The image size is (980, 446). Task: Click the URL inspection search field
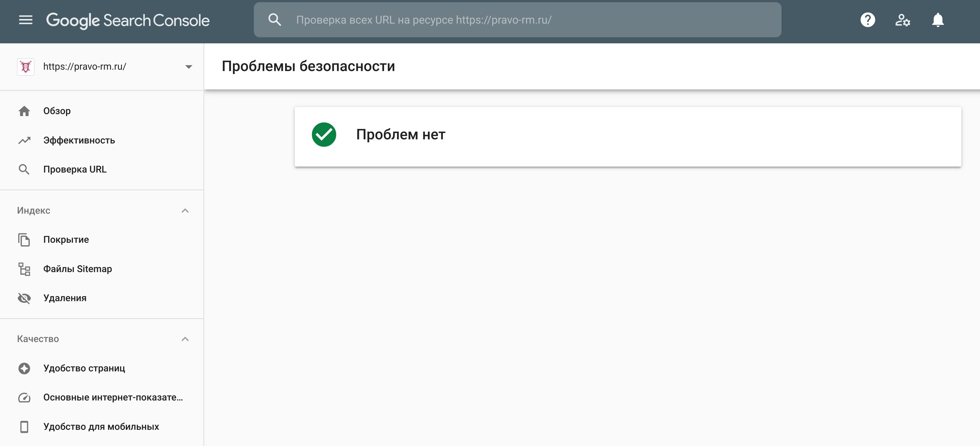tap(533, 20)
